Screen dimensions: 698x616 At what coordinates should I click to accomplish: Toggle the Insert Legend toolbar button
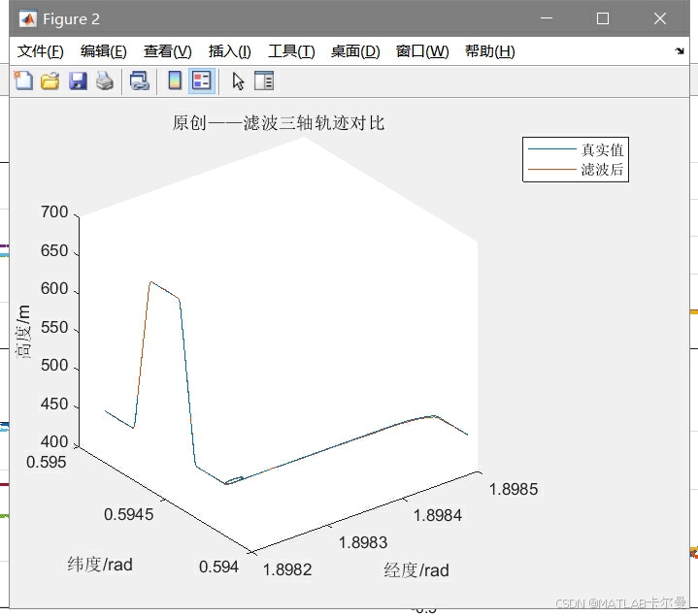[202, 81]
